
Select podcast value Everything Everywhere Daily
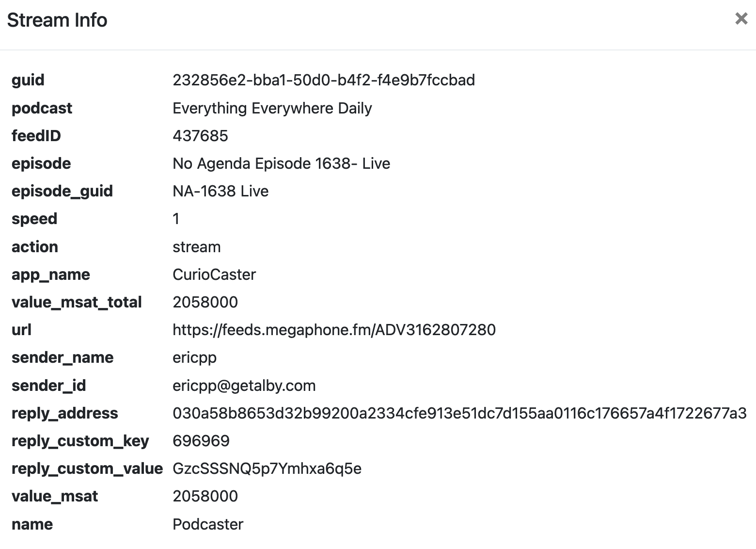point(272,108)
